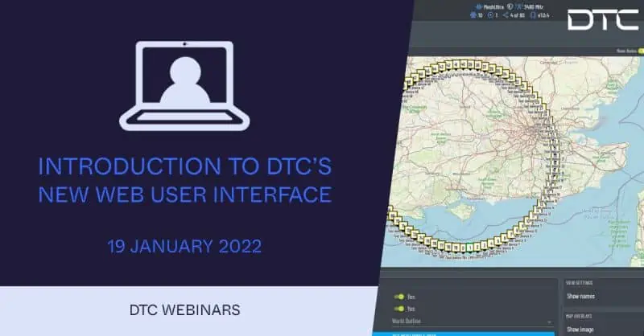Click the circular target icon showing 1
The height and width of the screenshot is (336, 644).
point(490,15)
